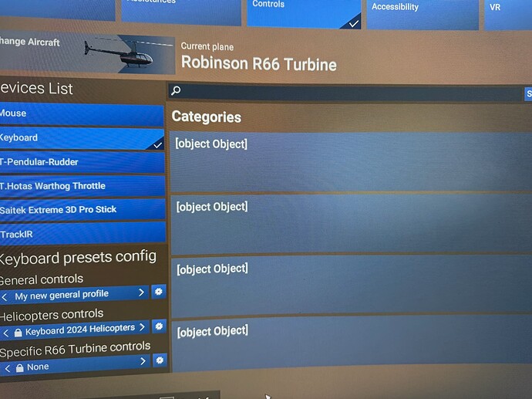Select T-Pendular-Rudder device
532x399 pixels.
[82, 162]
